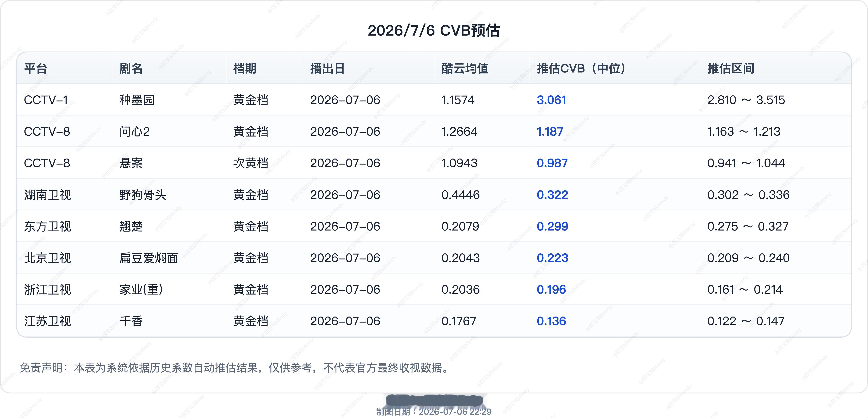Select the '湖南卫视' platform cell
Viewport: 868px width, 418px height.
(48, 195)
